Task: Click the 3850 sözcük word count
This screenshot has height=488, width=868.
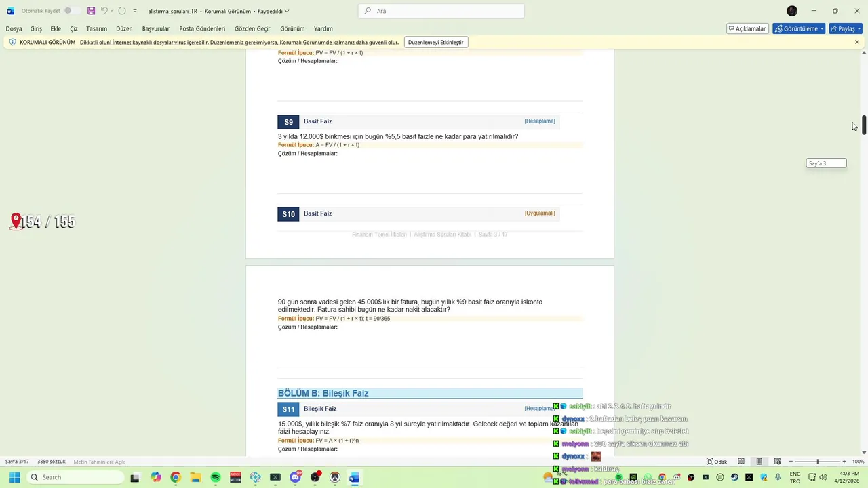Action: (52, 462)
